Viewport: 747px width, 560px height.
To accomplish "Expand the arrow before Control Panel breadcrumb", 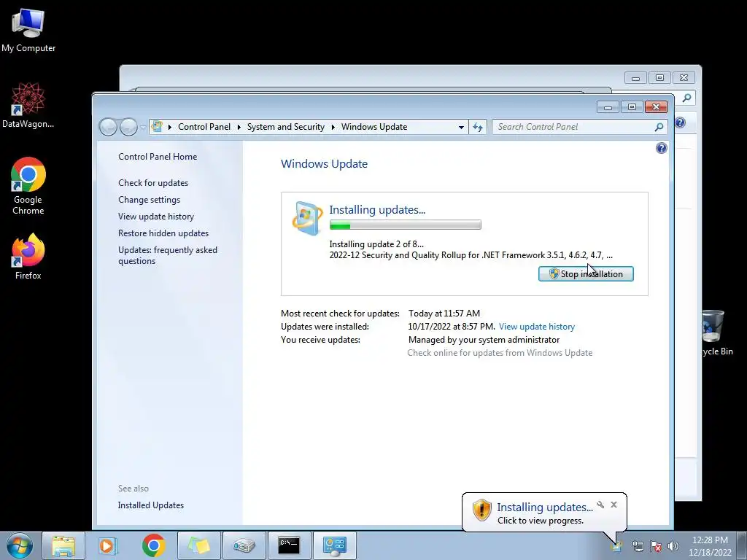I will coord(169,127).
